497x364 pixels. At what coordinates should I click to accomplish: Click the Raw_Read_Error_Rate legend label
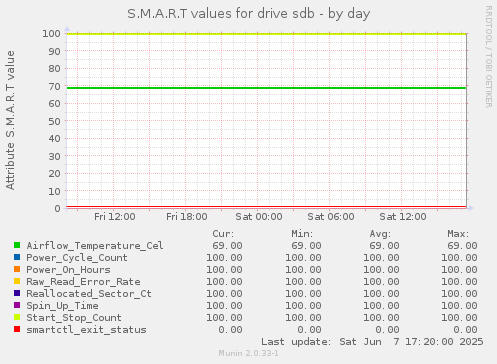click(x=83, y=282)
